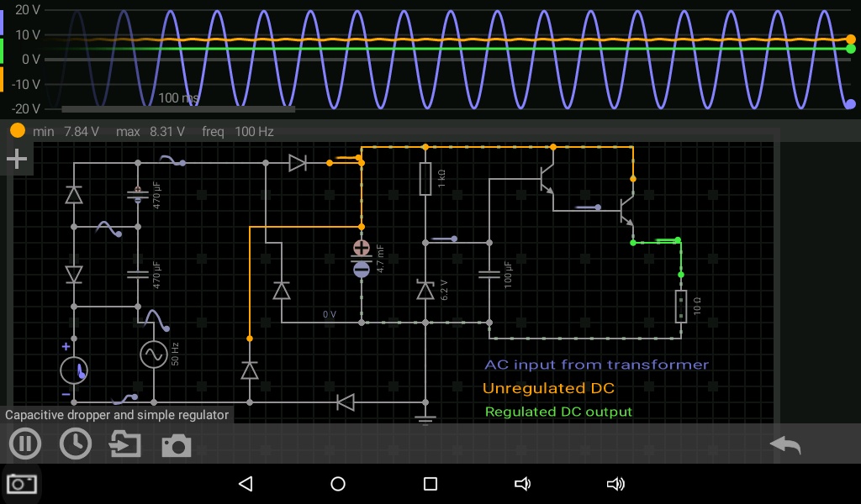861x504 pixels.
Task: Select the 1 kΩ resistor
Action: coord(425,179)
